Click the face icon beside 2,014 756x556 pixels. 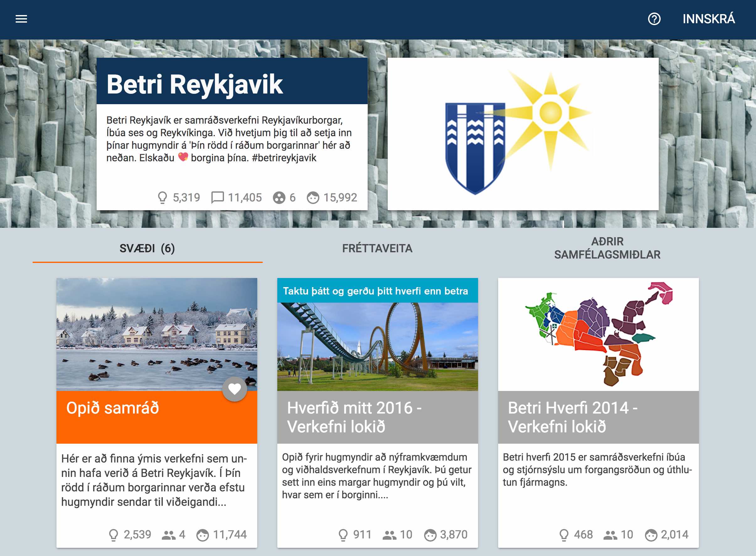pos(651,534)
